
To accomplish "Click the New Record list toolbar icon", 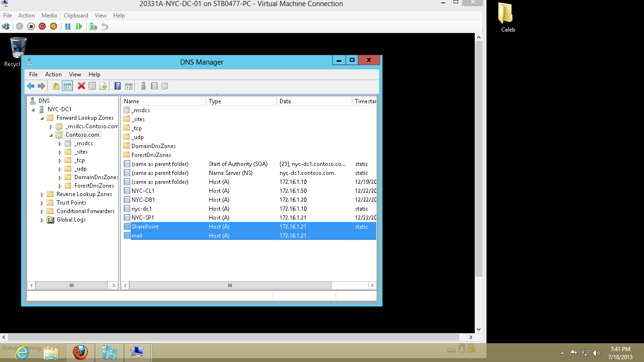I will point(154,86).
